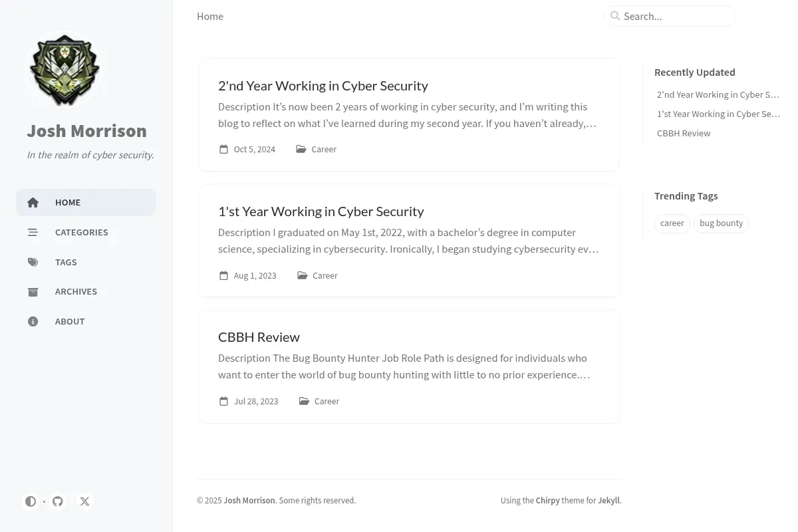Click calendar icon beside Aug 1, 2023
The height and width of the screenshot is (532, 798).
point(224,275)
